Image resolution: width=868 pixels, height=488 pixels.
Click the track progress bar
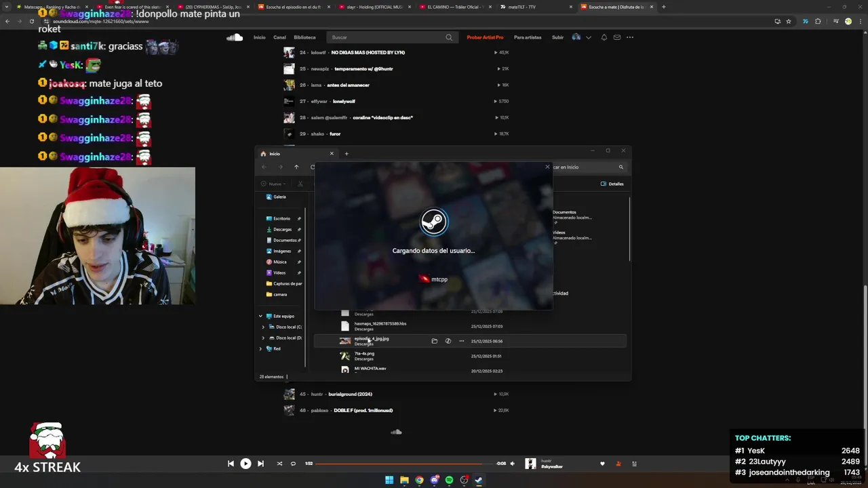pos(405,464)
